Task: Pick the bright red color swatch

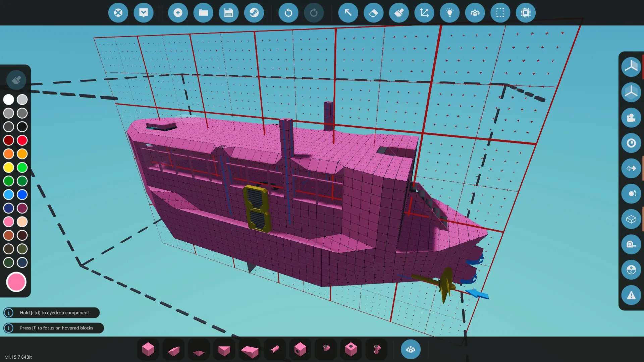Action: pyautogui.click(x=22, y=140)
